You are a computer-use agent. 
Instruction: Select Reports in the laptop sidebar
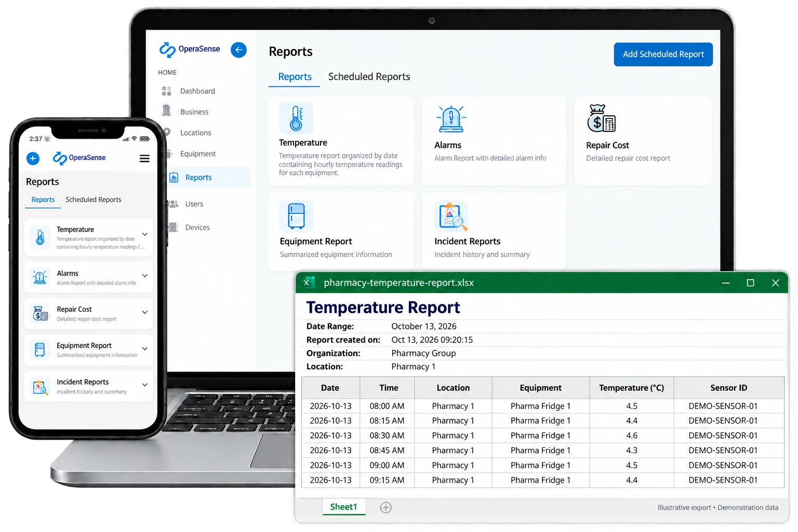point(209,177)
